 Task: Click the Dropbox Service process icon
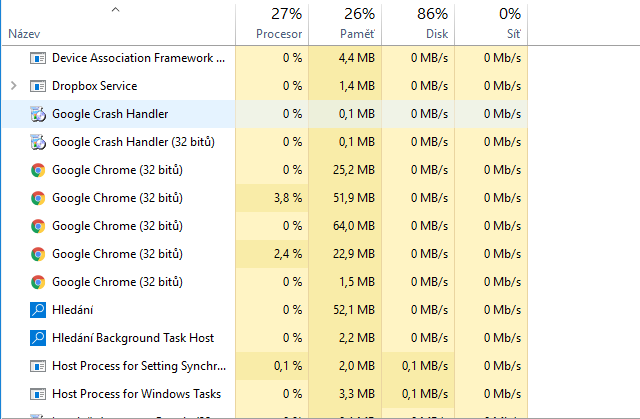pos(38,86)
